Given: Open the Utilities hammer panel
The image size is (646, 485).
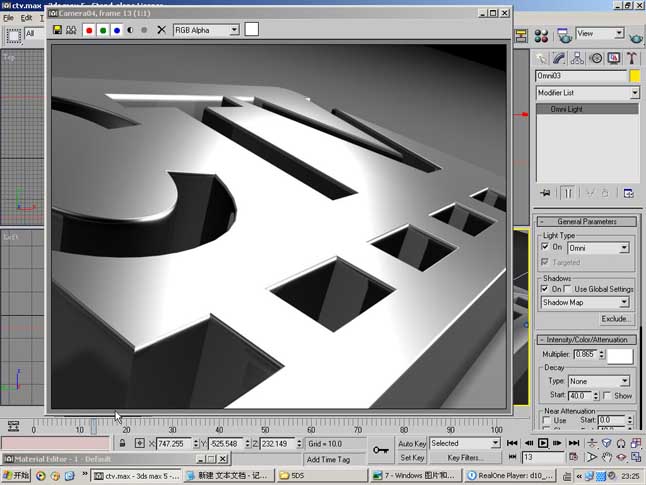Looking at the screenshot, I should [632, 58].
